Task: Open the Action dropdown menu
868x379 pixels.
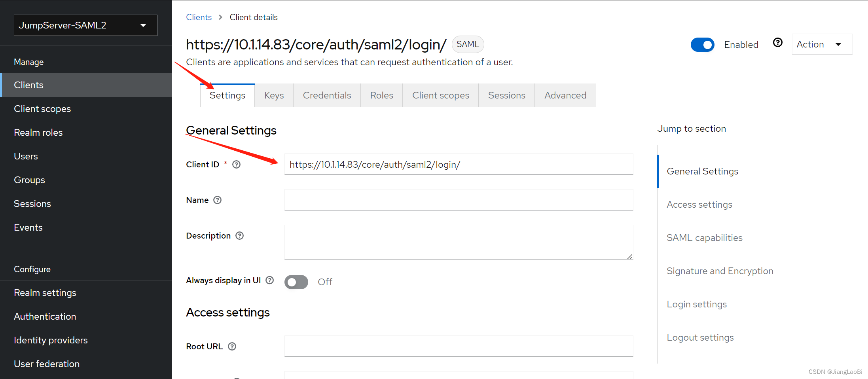Action: [822, 44]
